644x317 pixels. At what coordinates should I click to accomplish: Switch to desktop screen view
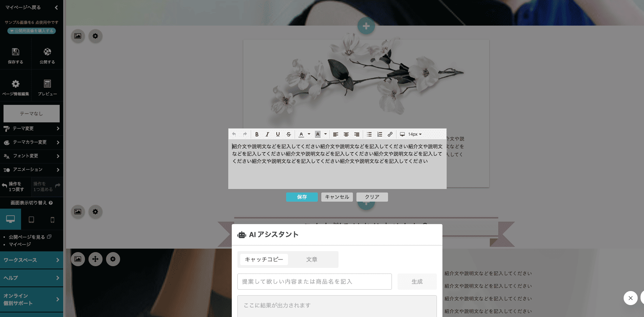tap(11, 220)
